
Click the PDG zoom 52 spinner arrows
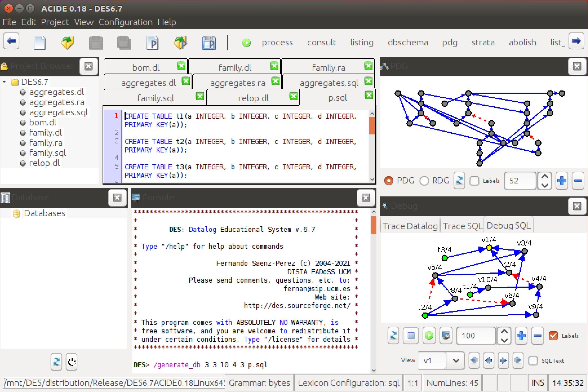(x=545, y=181)
